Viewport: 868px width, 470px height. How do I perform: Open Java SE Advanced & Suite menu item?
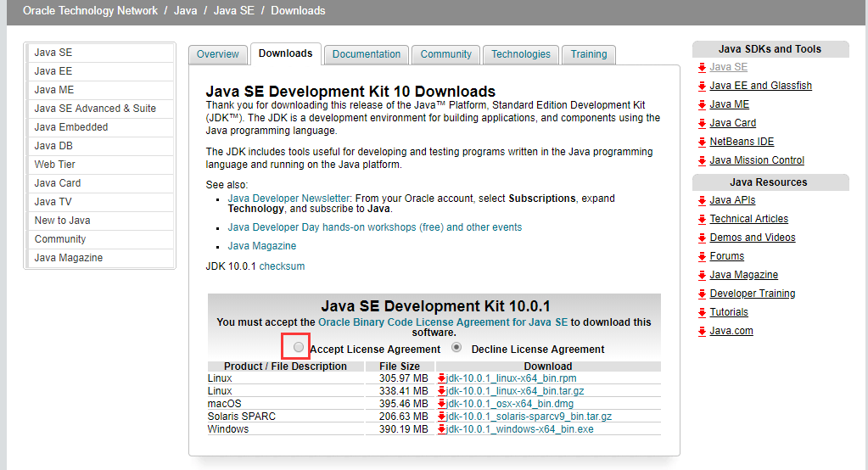coord(100,109)
